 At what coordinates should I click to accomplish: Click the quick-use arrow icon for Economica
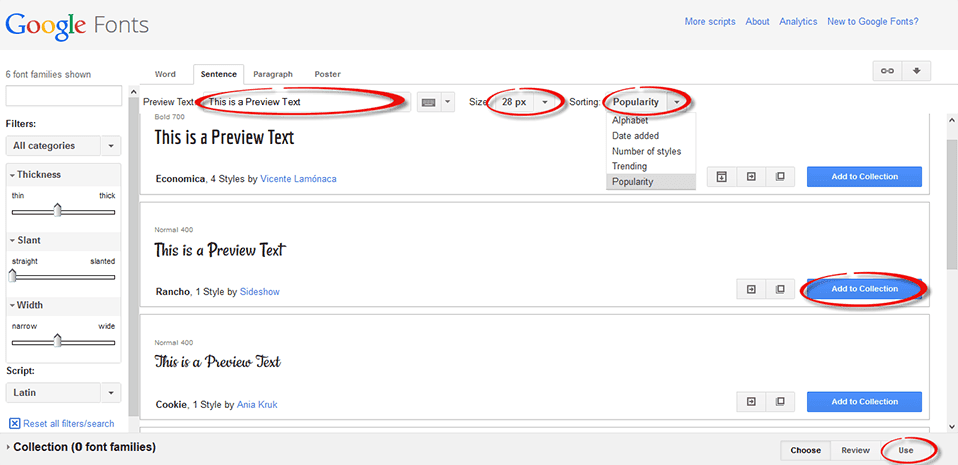pos(751,177)
